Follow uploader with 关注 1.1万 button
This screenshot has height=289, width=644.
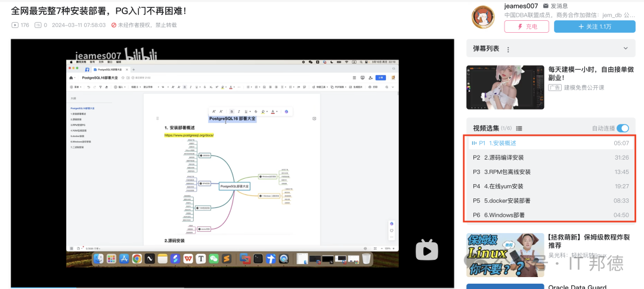(594, 27)
